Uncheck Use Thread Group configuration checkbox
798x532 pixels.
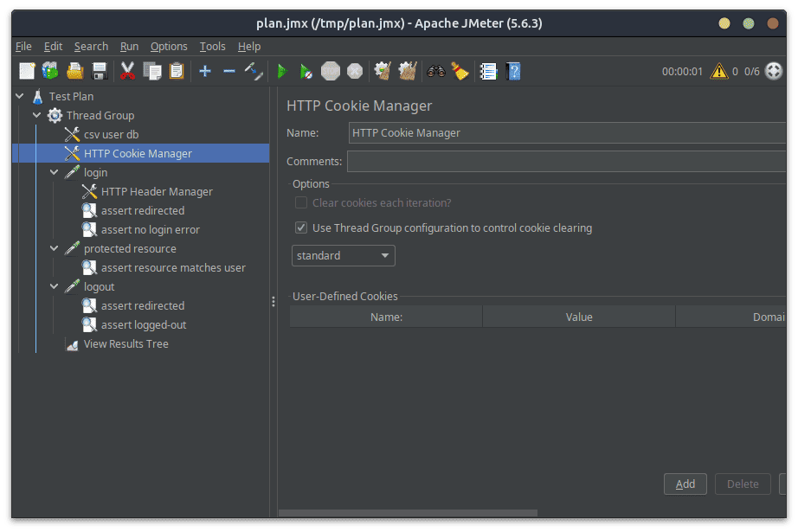301,228
